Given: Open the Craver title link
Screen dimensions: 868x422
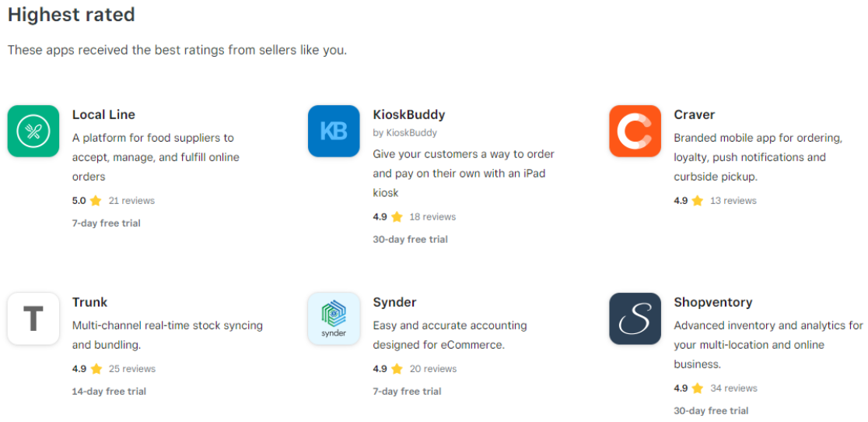Looking at the screenshot, I should pos(695,114).
